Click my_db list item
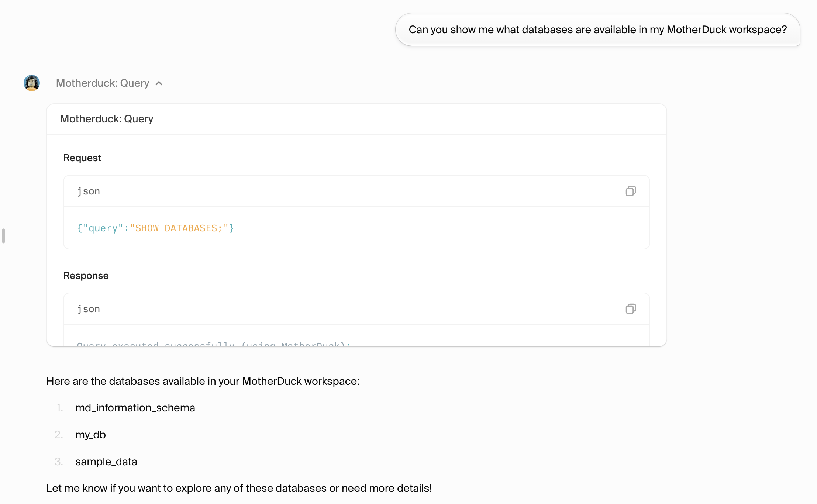 90,435
